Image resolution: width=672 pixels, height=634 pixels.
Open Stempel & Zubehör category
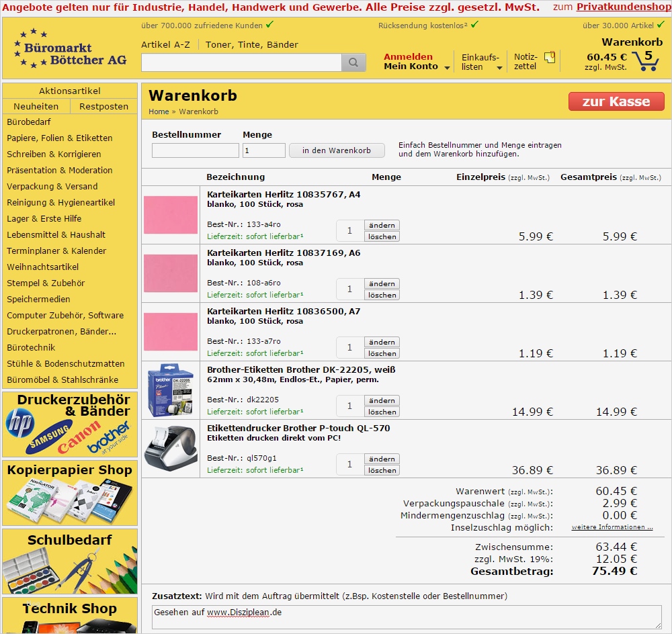[46, 283]
